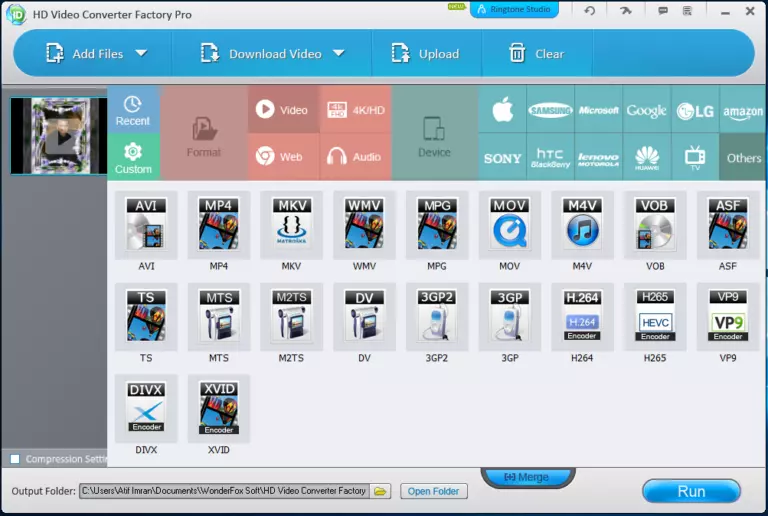Click the feedback chat icon in title bar
The image size is (768, 516).
pyautogui.click(x=663, y=10)
